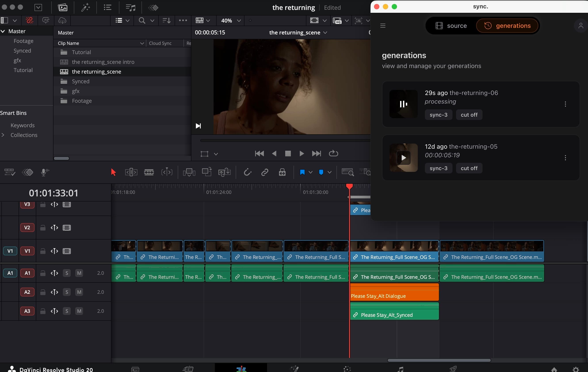Toggle V1 track video enable icon
588x372 pixels.
[x=67, y=251]
